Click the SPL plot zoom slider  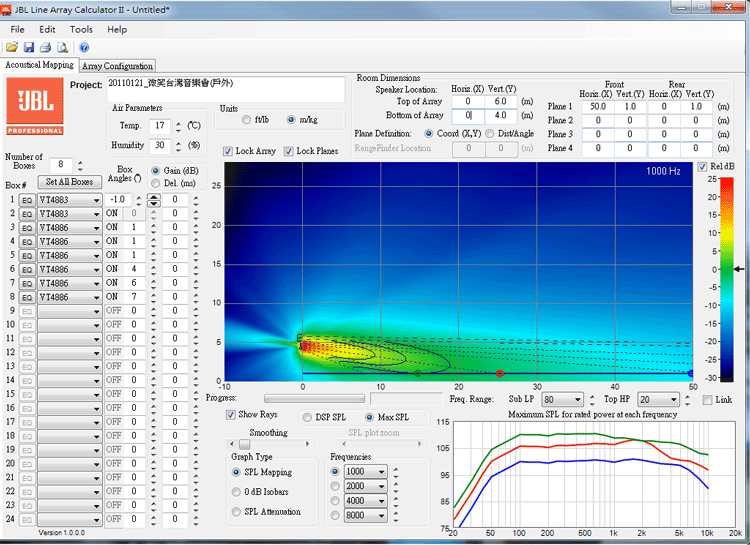pyautogui.click(x=382, y=445)
